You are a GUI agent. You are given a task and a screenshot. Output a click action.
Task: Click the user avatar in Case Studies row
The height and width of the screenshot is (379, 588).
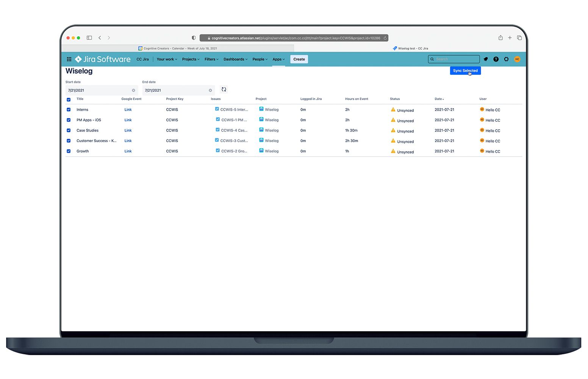[x=482, y=130]
